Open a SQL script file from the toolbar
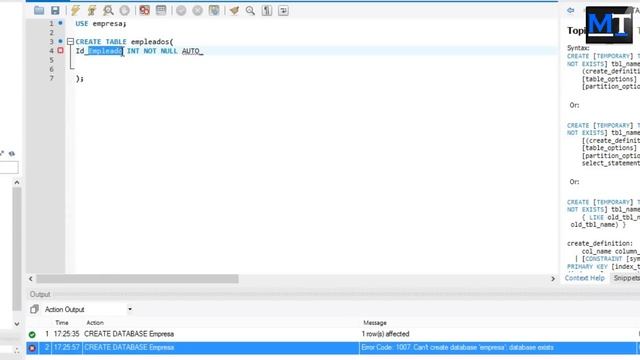 (39, 11)
